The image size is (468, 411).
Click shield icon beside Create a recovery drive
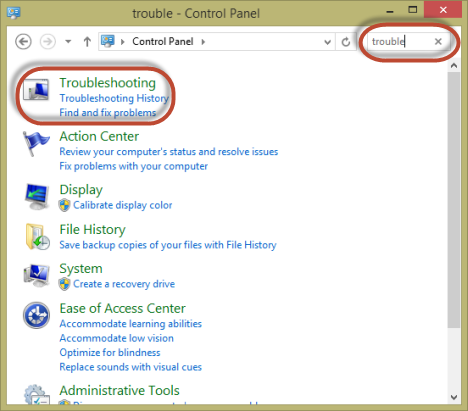coord(65,284)
